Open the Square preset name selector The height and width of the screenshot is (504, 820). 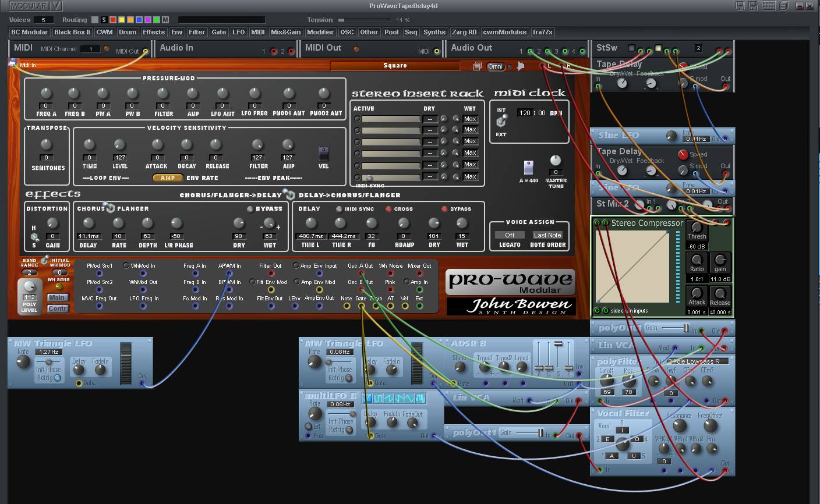[395, 66]
